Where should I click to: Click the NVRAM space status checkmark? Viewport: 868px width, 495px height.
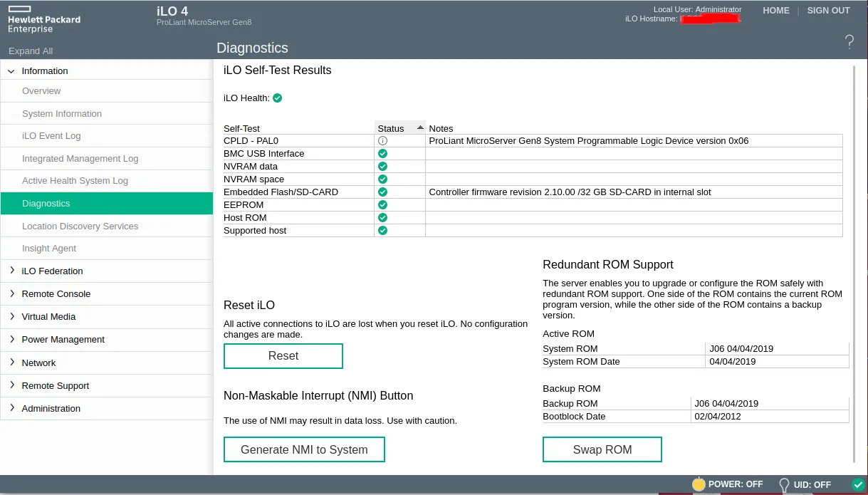tap(382, 179)
